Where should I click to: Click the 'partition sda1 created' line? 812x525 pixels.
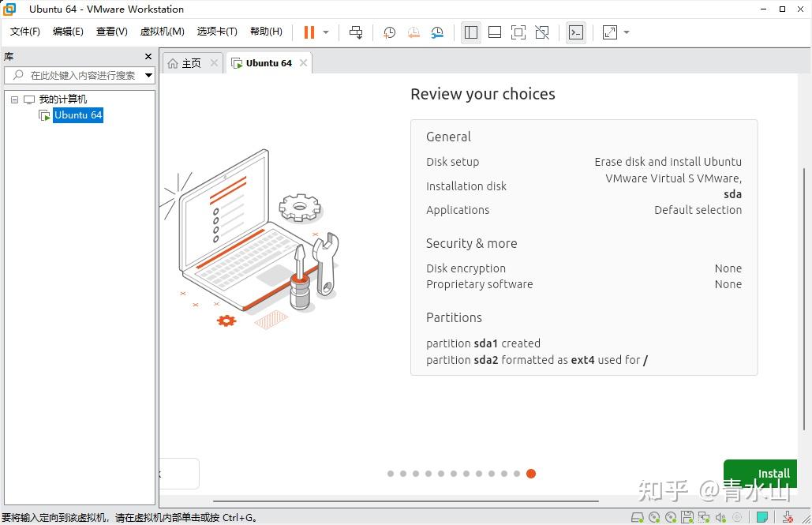[483, 343]
